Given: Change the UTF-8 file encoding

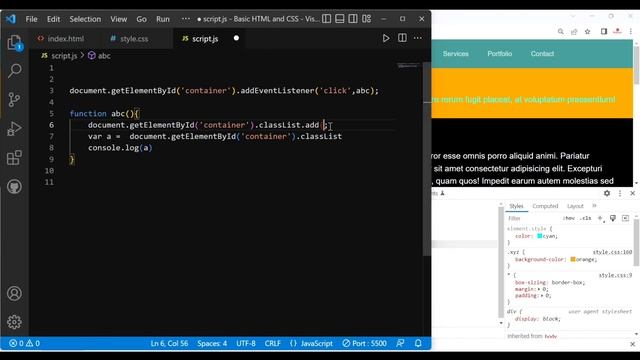Looking at the screenshot, I should (x=246, y=343).
